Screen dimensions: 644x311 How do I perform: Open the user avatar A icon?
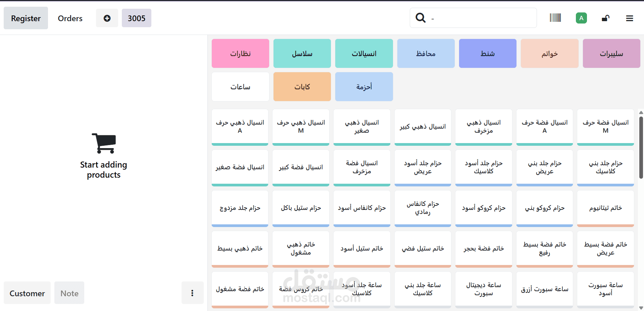(x=581, y=18)
